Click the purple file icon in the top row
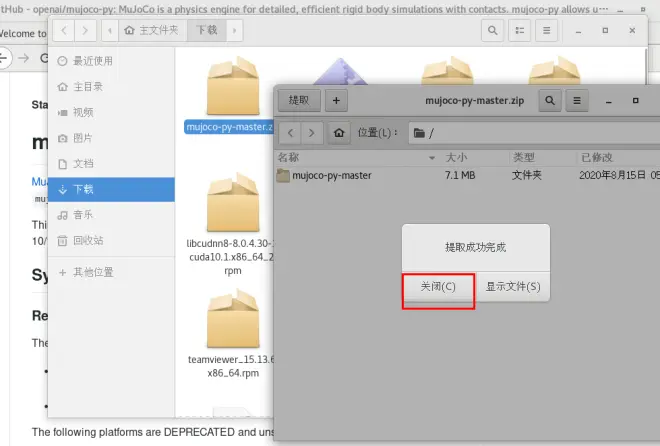 pyautogui.click(x=340, y=72)
